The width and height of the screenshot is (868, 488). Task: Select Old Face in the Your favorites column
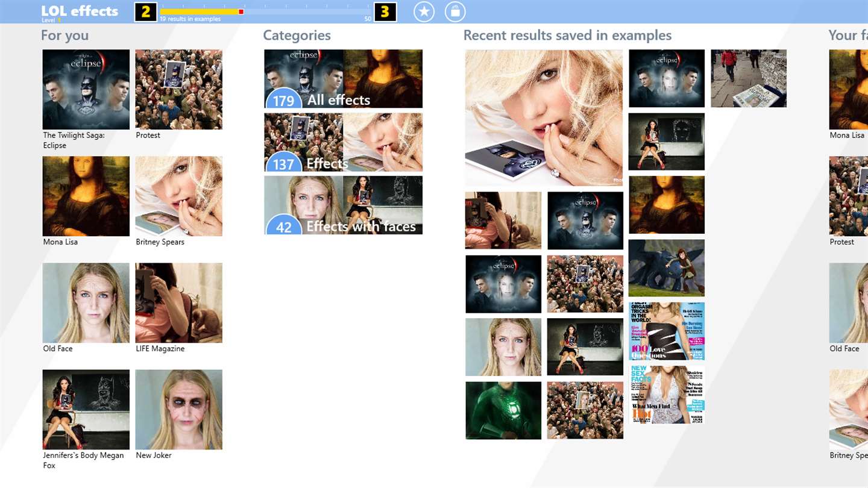pos(849,302)
